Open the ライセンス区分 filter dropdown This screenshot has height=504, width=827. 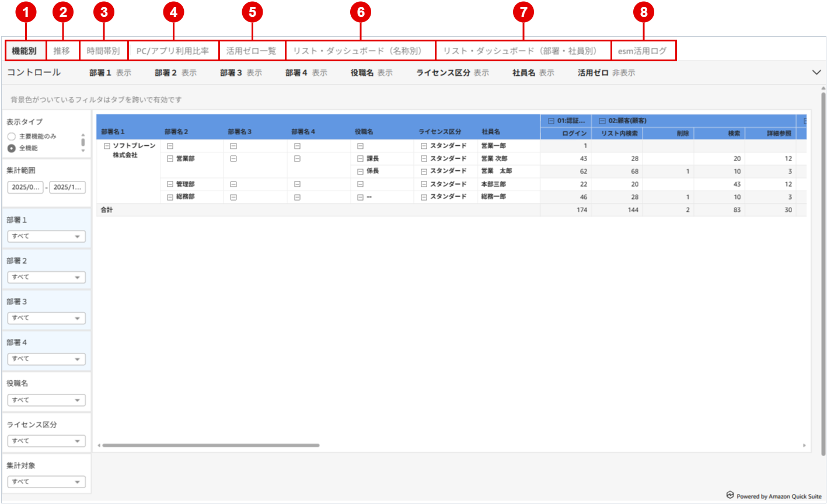click(47, 441)
